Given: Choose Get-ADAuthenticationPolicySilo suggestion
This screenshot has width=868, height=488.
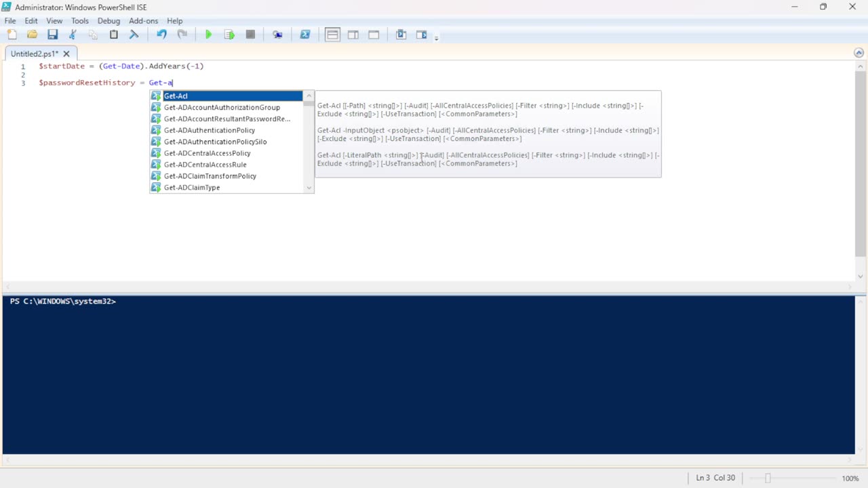Looking at the screenshot, I should point(226,142).
